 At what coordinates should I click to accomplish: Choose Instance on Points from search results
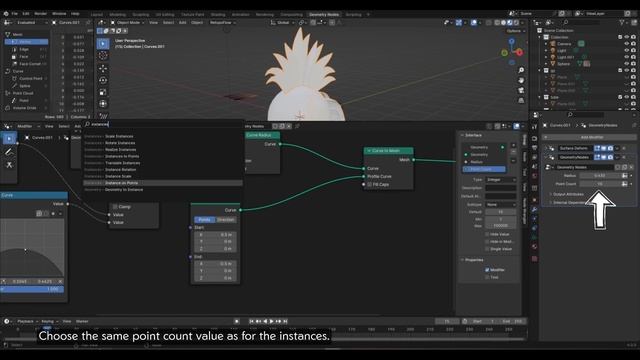163,183
